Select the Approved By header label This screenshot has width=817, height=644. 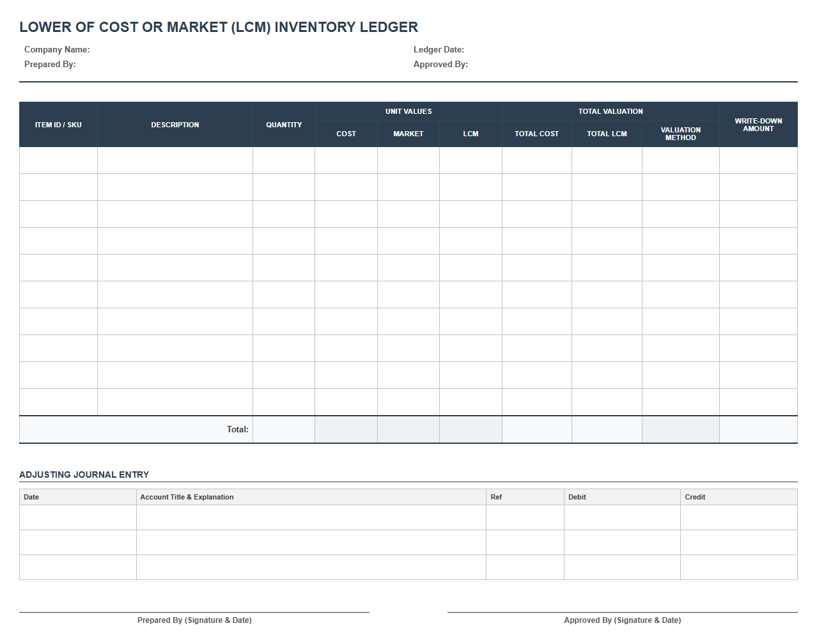tap(440, 65)
